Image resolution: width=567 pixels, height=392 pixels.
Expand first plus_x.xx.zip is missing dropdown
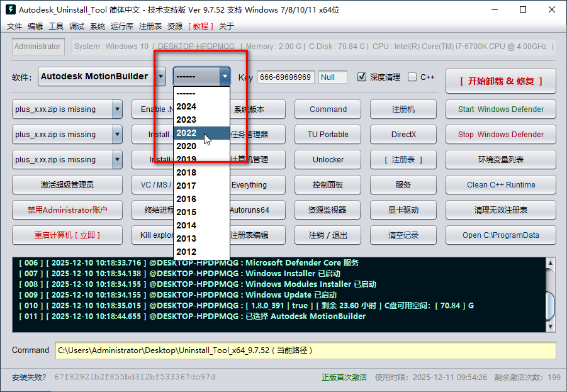tap(117, 109)
